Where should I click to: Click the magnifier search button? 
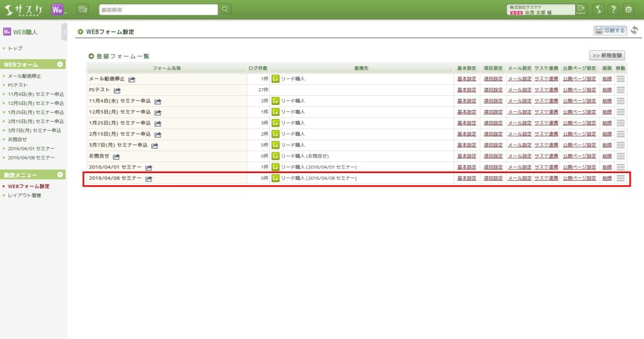coord(225,10)
